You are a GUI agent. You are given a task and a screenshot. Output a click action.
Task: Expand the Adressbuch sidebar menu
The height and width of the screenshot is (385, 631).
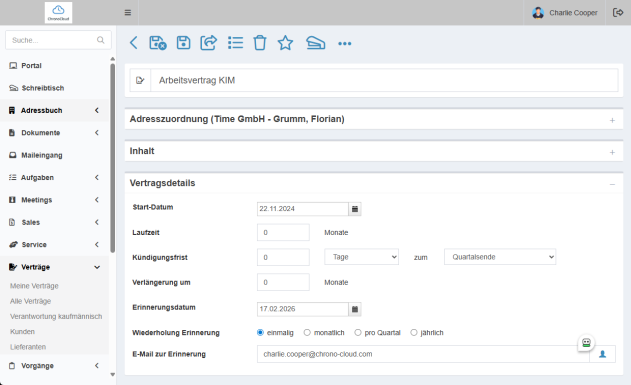(x=54, y=110)
